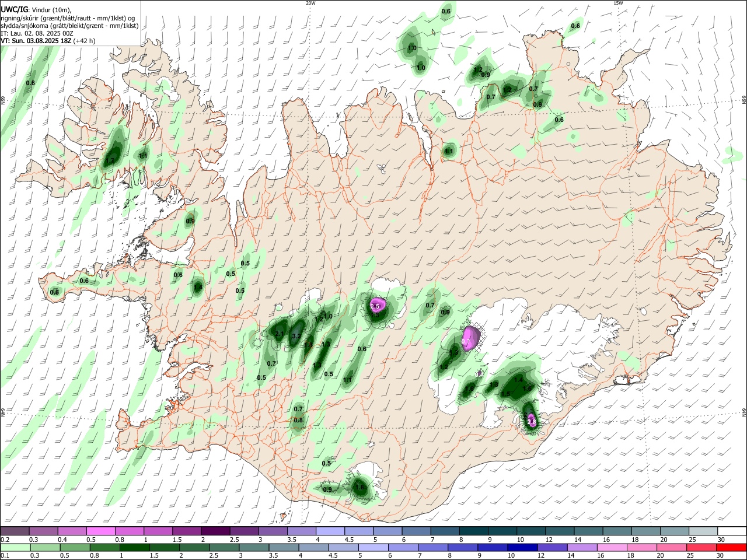Screen dimensions: 747x560
Task: Click the violet rain swatch between 14 and 16
Action: (x=581, y=548)
